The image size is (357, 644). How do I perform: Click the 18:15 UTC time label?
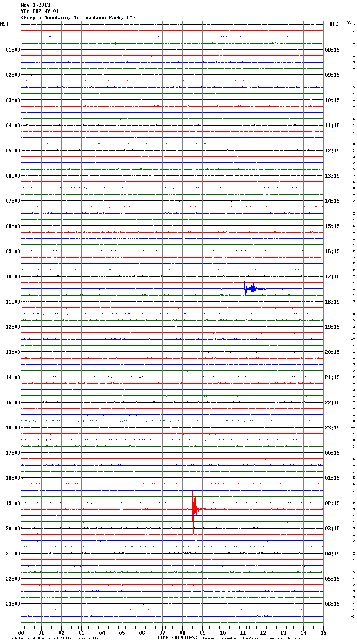pos(332,302)
